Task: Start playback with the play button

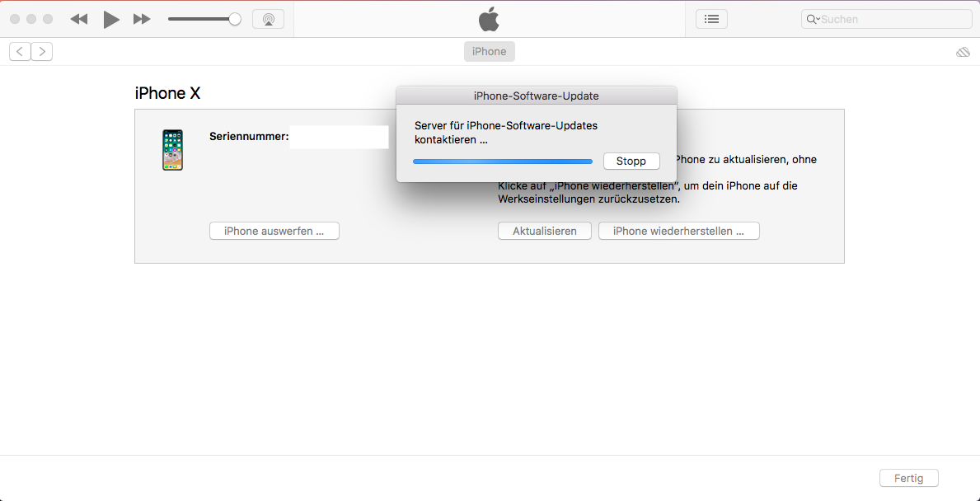Action: click(x=111, y=20)
